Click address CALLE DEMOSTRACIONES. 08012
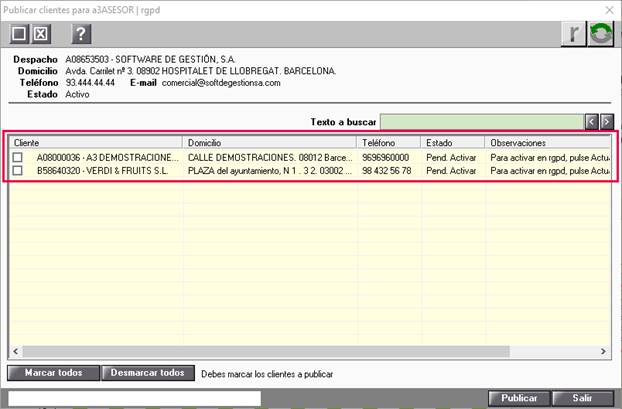This screenshot has width=622, height=409. click(270, 157)
